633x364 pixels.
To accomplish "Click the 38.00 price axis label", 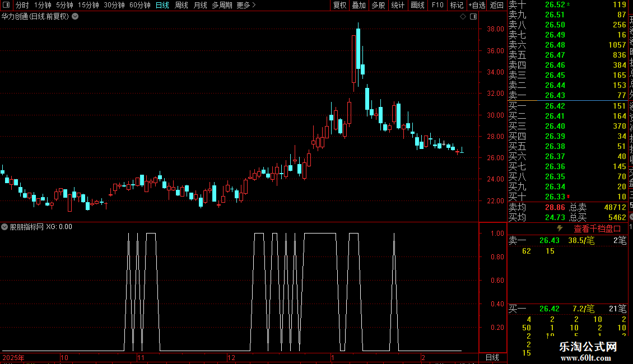I will (x=495, y=29).
